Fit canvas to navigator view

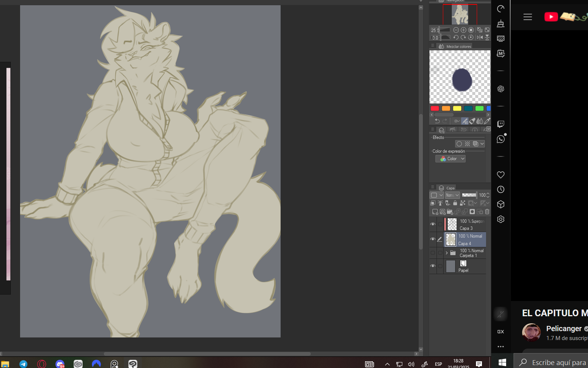coord(487,30)
